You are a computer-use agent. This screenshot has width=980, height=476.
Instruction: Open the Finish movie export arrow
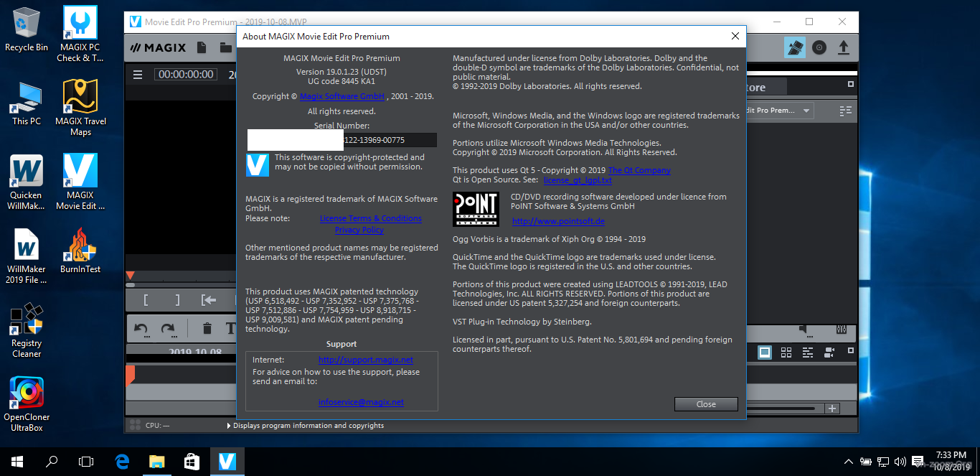pyautogui.click(x=844, y=48)
